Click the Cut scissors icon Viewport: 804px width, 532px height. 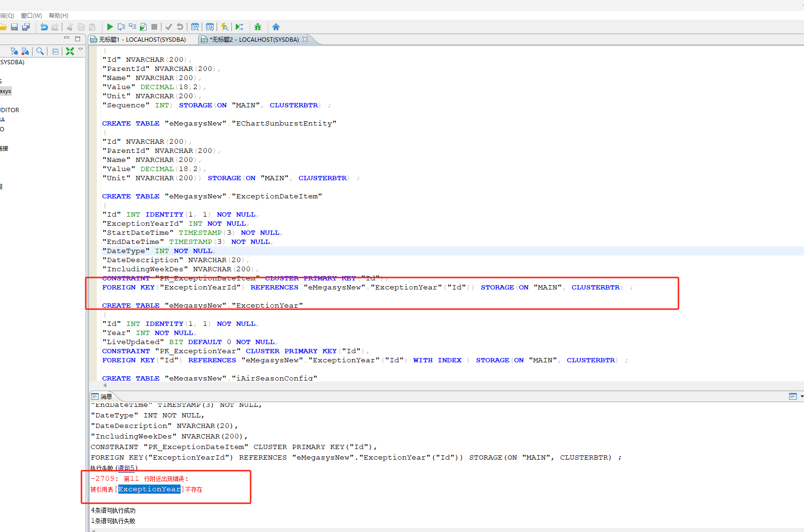[x=70, y=27]
